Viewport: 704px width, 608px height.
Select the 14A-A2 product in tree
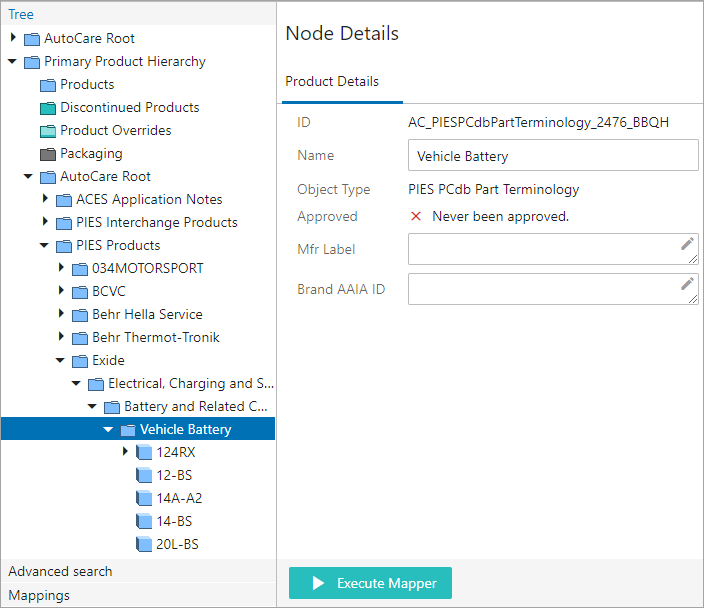pyautogui.click(x=179, y=498)
